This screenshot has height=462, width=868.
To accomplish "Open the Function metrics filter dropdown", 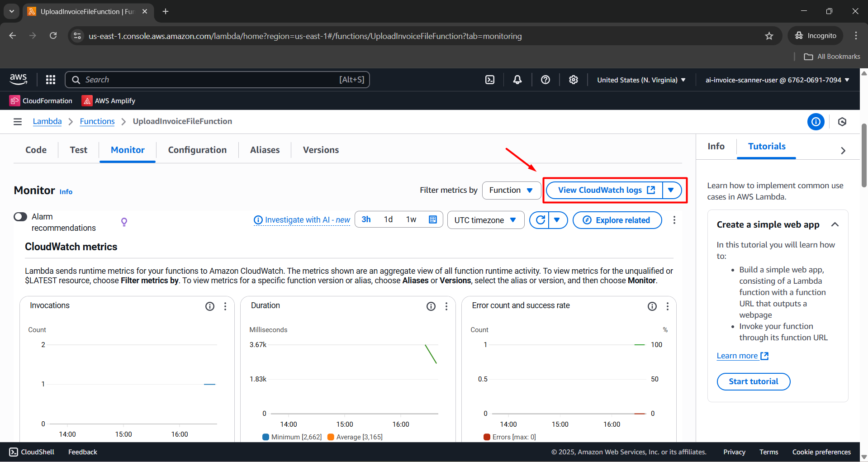I will point(511,190).
